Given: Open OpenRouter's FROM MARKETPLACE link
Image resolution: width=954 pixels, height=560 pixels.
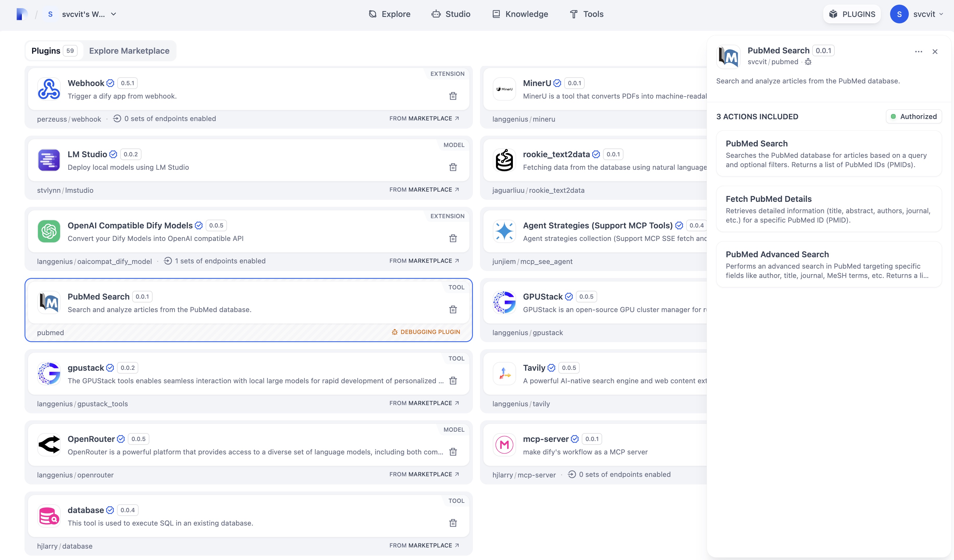Looking at the screenshot, I should pyautogui.click(x=424, y=474).
